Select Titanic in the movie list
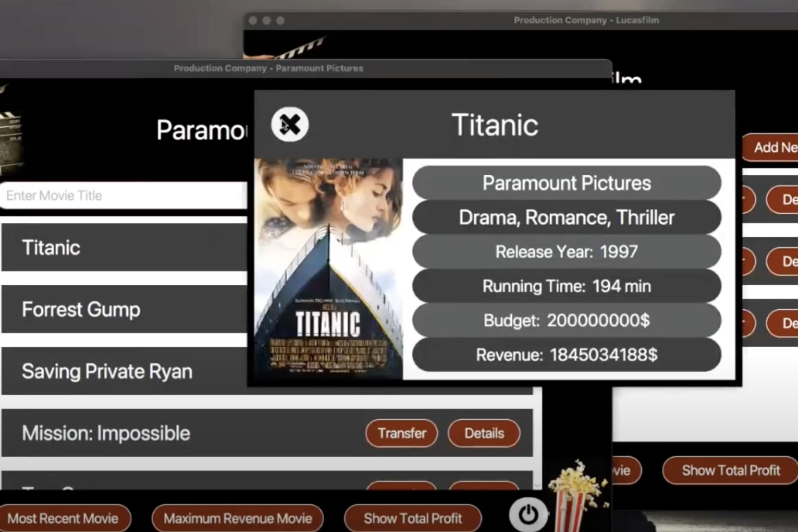 click(51, 248)
